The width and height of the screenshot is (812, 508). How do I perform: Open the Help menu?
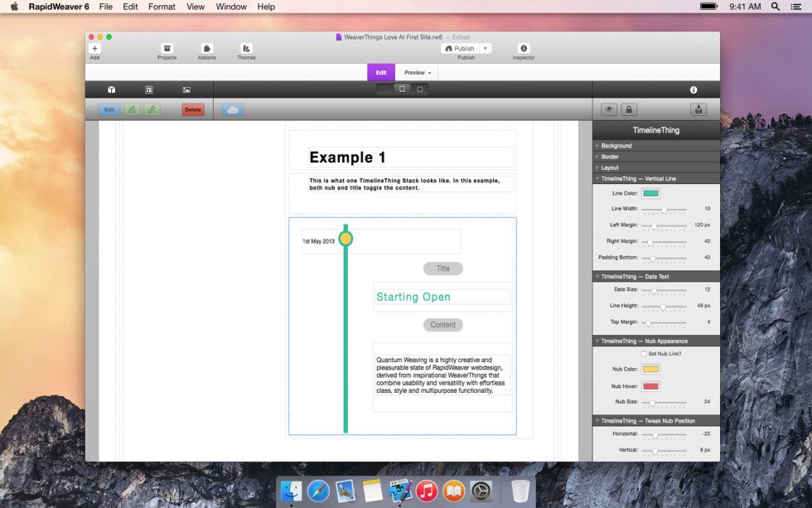(266, 7)
